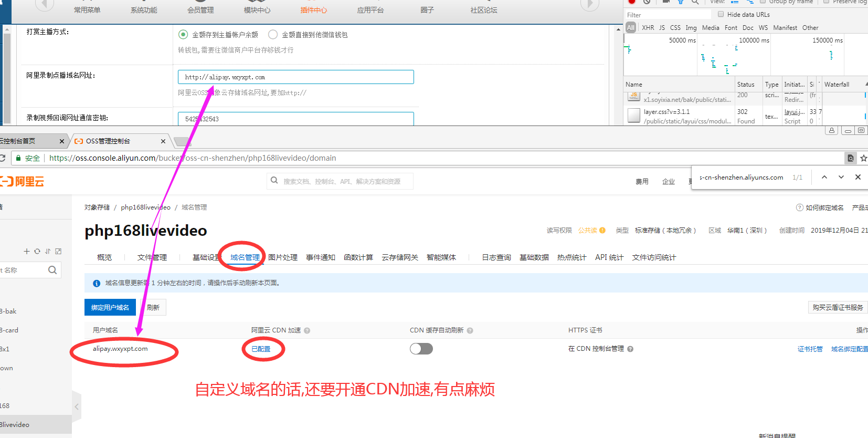The width and height of the screenshot is (868, 438).
Task: Click the refresh icon above the bucket list
Action: click(37, 252)
